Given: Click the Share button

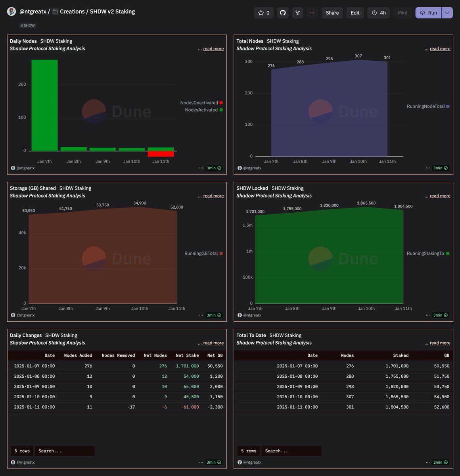Looking at the screenshot, I should (332, 13).
